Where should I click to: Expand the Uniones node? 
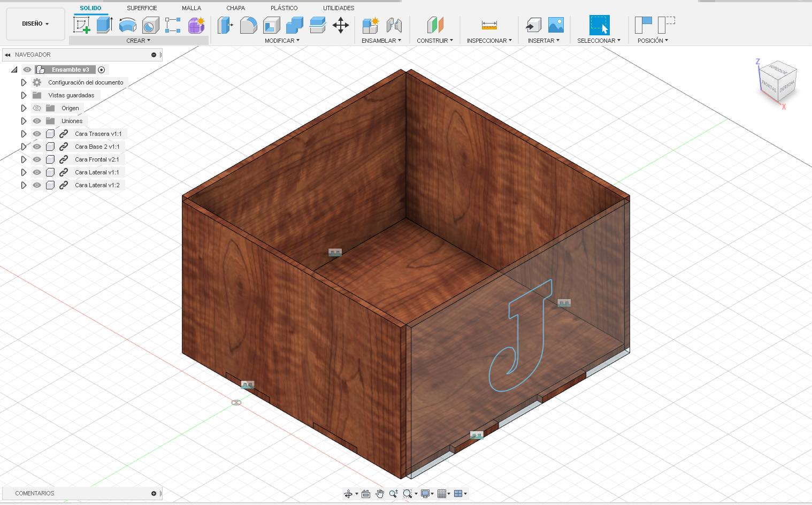(24, 121)
